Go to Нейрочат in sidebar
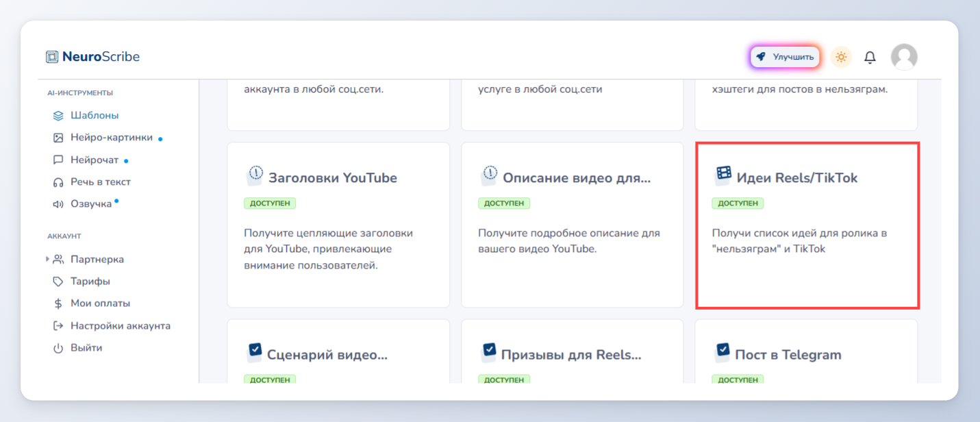The width and height of the screenshot is (980, 422). pos(95,160)
